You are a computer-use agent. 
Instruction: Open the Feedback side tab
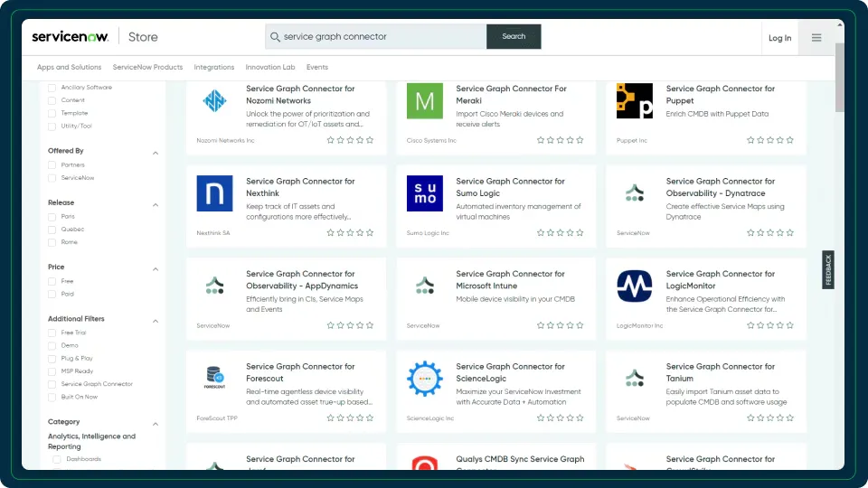[x=828, y=270]
